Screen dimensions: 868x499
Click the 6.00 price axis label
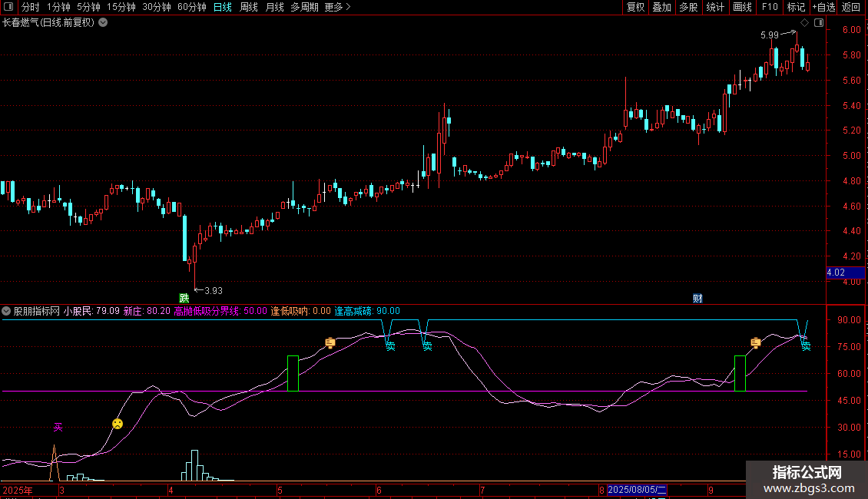coord(851,30)
